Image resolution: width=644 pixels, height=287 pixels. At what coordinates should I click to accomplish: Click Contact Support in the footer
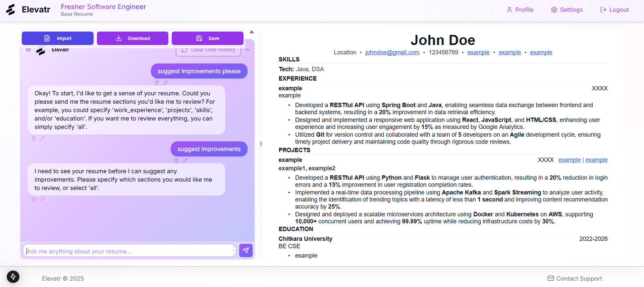575,279
